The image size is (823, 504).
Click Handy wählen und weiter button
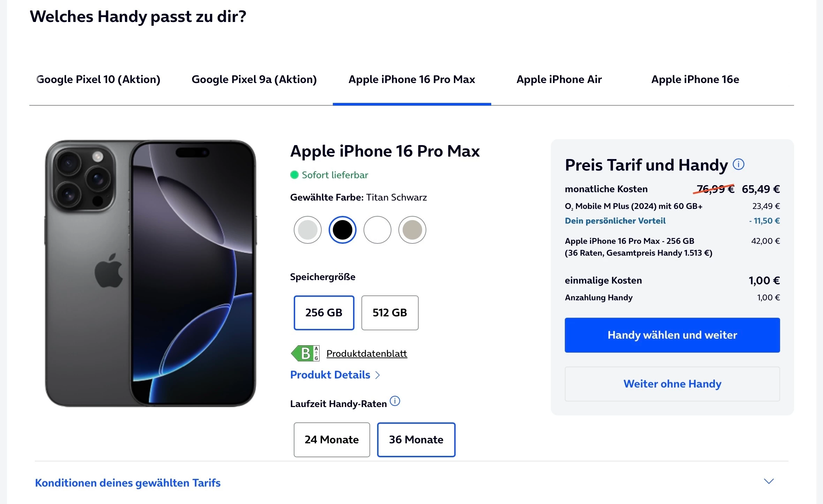[x=672, y=335]
